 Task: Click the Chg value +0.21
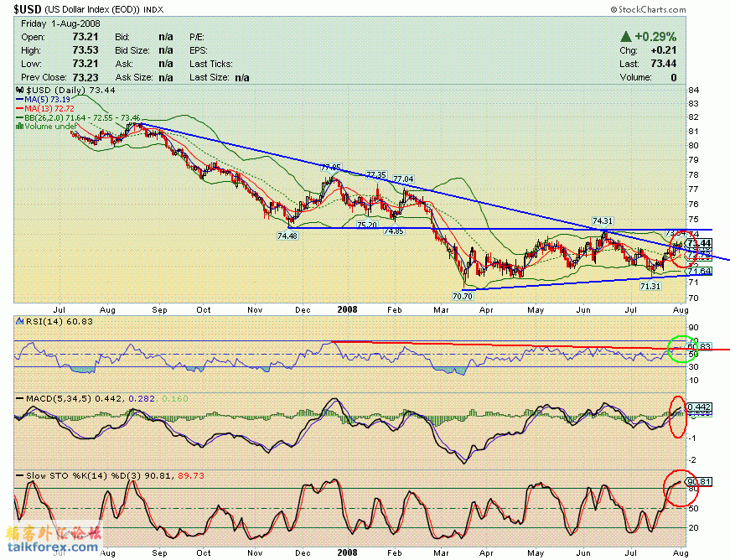coord(664,50)
